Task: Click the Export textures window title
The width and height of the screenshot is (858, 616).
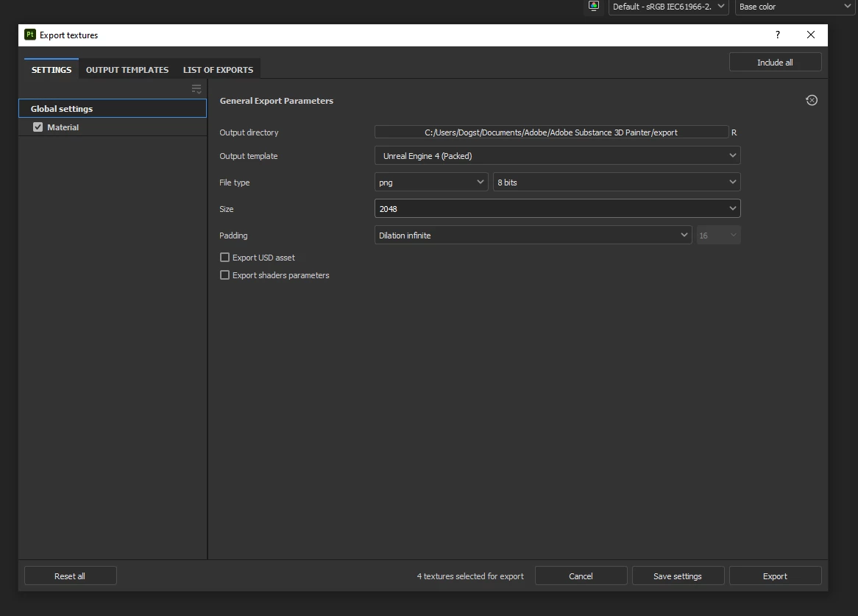Action: (69, 35)
